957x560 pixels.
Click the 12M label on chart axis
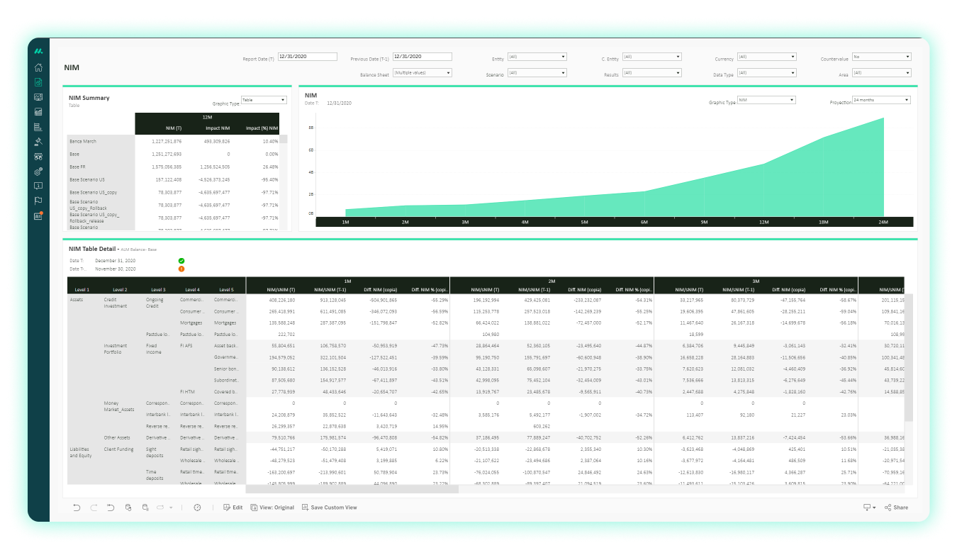pos(764,222)
